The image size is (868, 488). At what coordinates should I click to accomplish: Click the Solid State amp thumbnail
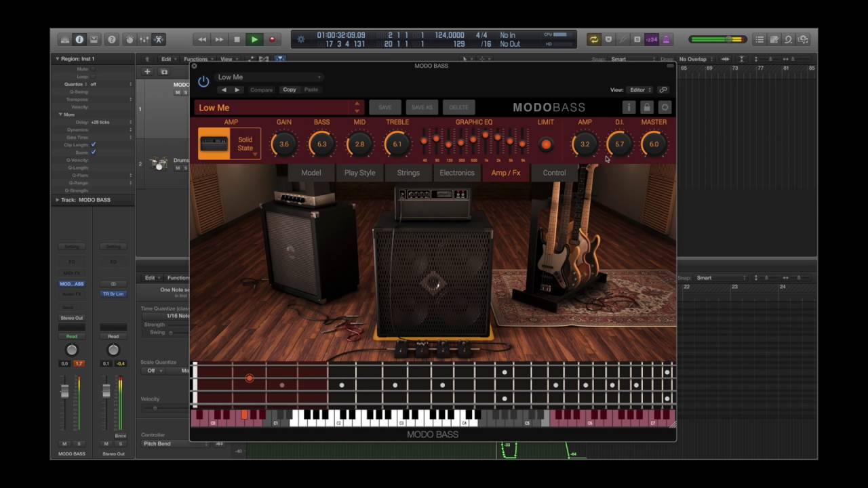[x=214, y=144]
